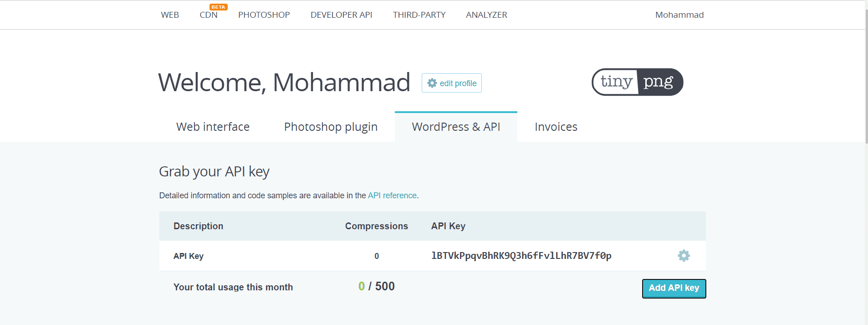Screen dimensions: 868x325
Task: Open the Mohammad account menu
Action: [x=679, y=15]
